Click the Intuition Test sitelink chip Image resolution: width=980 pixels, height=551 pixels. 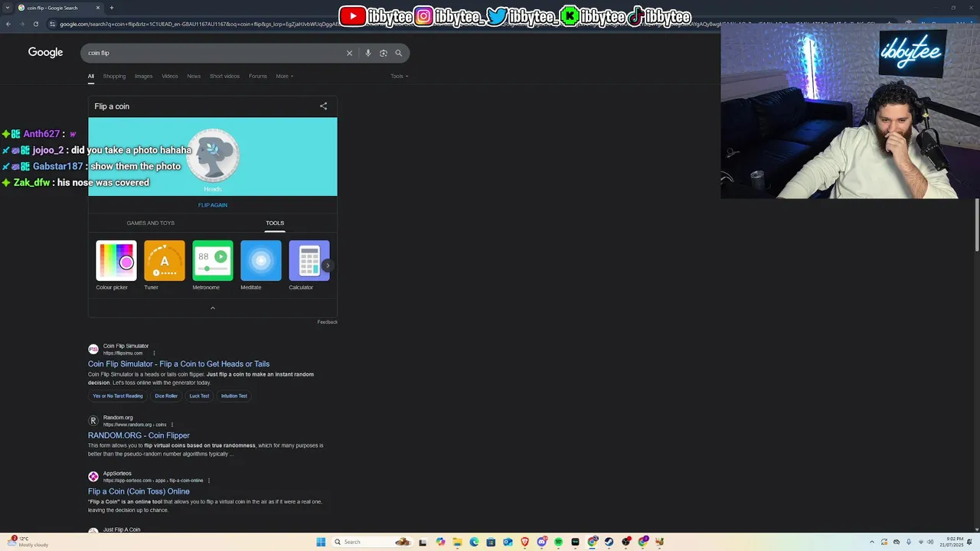pos(234,396)
